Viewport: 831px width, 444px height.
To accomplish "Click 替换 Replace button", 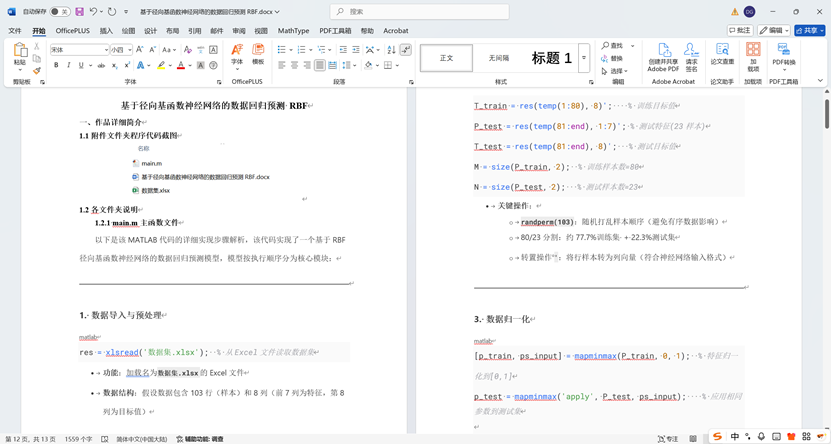I will [x=612, y=58].
